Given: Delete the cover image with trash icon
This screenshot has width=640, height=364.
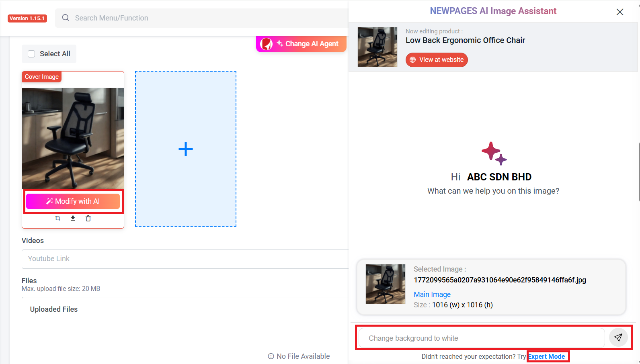Looking at the screenshot, I should point(88,219).
